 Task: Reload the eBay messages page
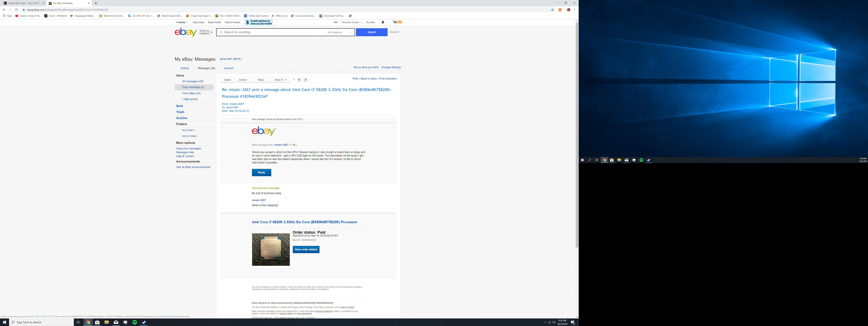[16, 10]
